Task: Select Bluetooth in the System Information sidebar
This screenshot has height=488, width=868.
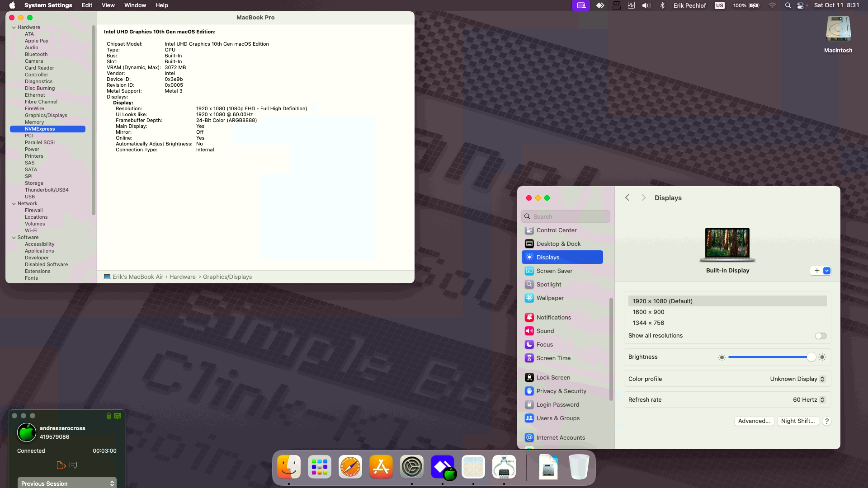Action: pos(36,55)
